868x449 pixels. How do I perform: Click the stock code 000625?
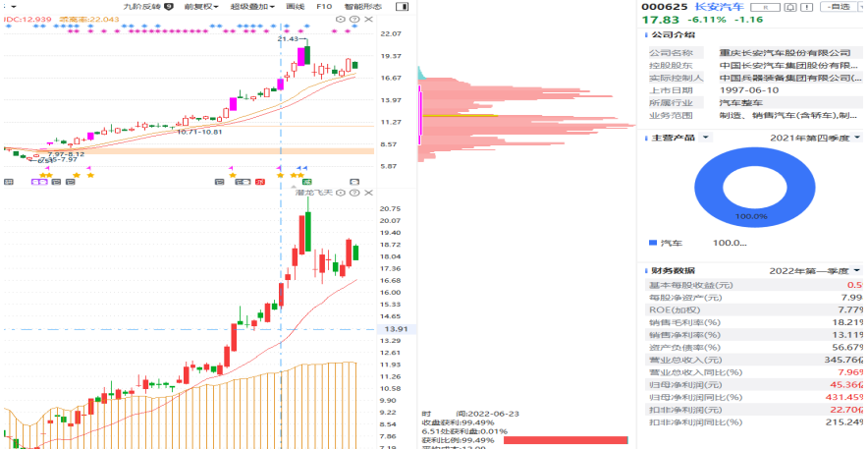(665, 7)
